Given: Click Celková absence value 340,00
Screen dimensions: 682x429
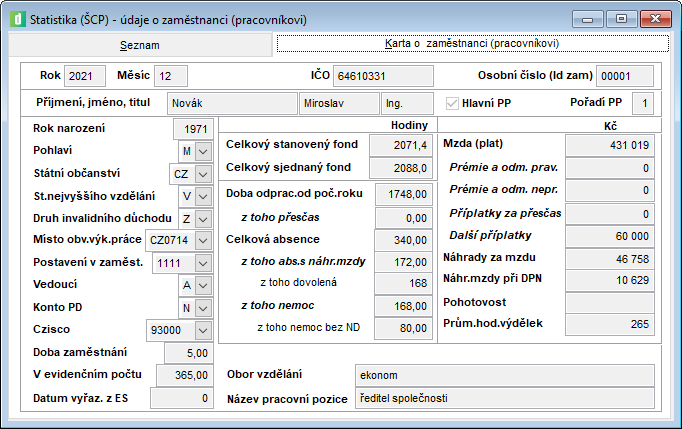Looking at the screenshot, I should pyautogui.click(x=403, y=240).
